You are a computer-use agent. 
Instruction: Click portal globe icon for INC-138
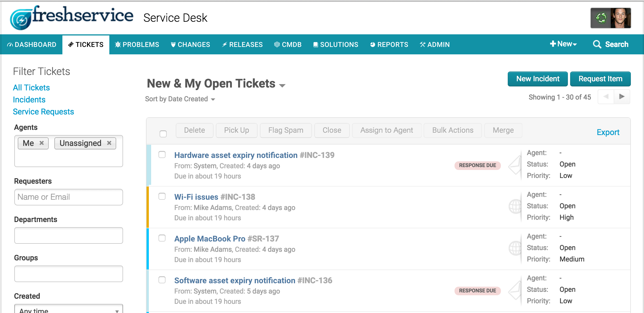515,207
